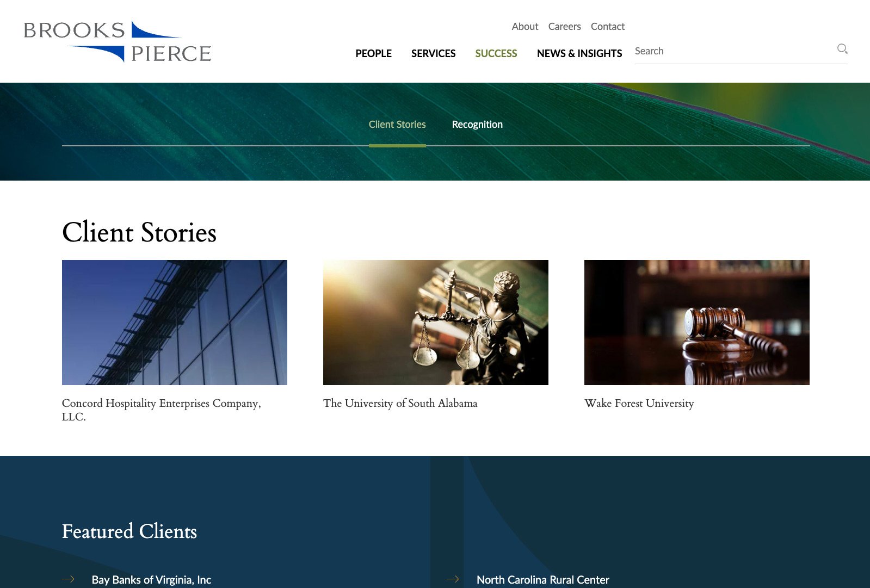Open North Carolina Rural Center link

pyautogui.click(x=543, y=580)
